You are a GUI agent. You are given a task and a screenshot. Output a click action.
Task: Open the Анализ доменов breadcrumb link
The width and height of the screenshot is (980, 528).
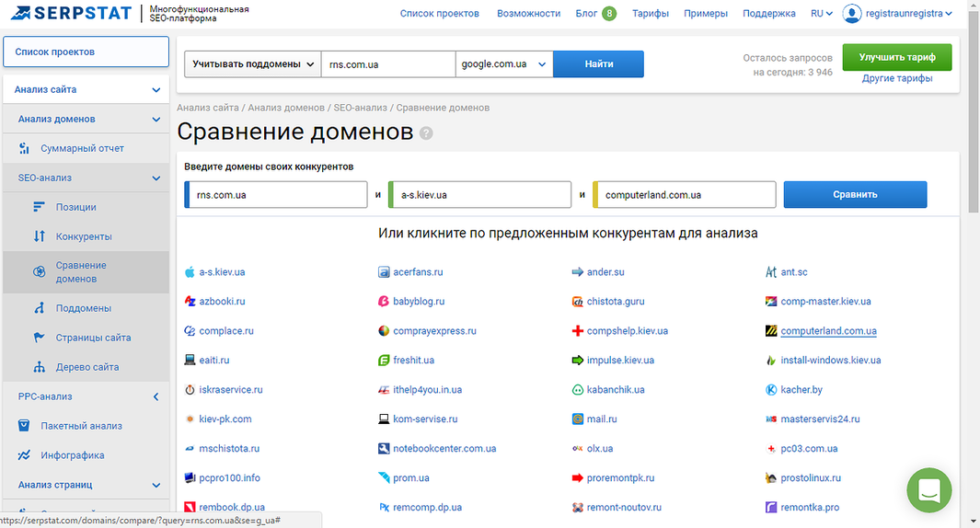(286, 108)
